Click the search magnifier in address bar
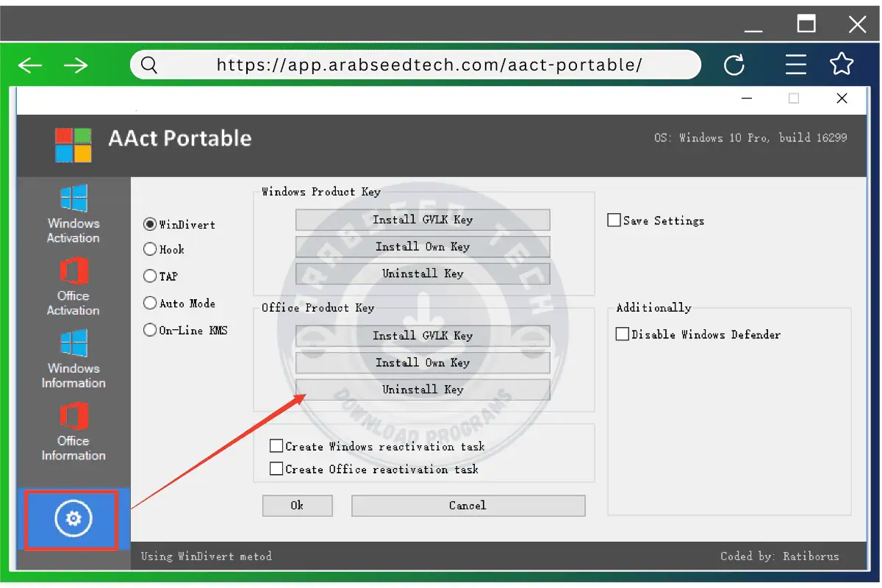882x588 pixels. (148, 65)
